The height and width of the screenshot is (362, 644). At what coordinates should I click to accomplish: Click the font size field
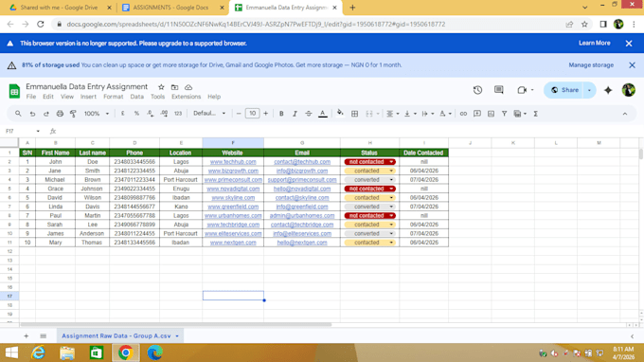tap(252, 114)
